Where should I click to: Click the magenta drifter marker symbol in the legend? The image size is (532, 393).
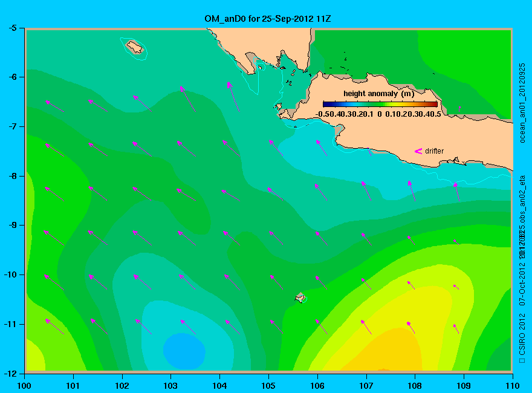point(418,151)
